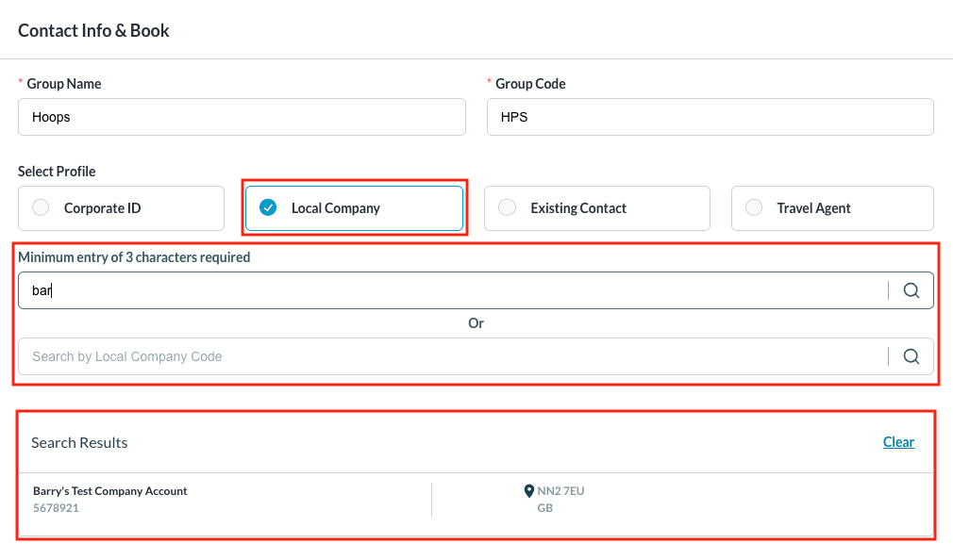Click the company number 5678921
This screenshot has height=560, width=953.
coord(56,508)
